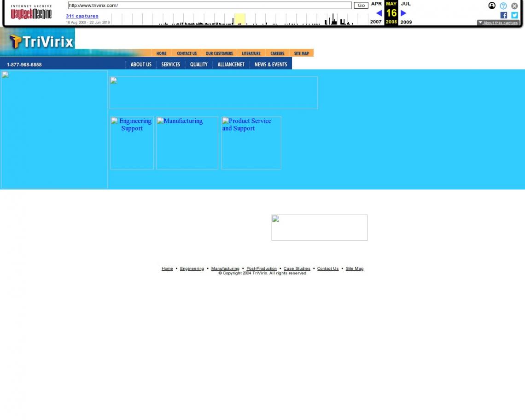This screenshot has width=525, height=420.
Task: Open the 311 captures link
Action: (82, 16)
